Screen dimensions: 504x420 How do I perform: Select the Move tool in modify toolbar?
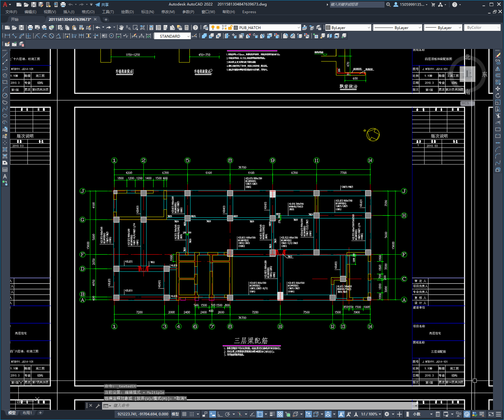(x=498, y=89)
